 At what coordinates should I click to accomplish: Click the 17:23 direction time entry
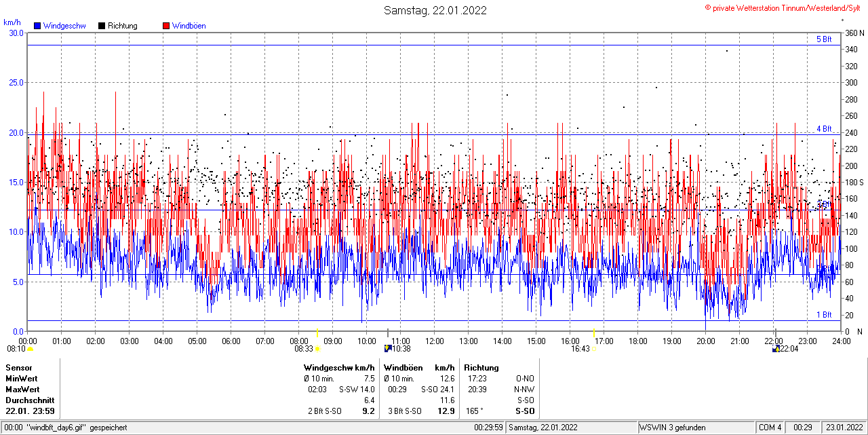coord(477,378)
